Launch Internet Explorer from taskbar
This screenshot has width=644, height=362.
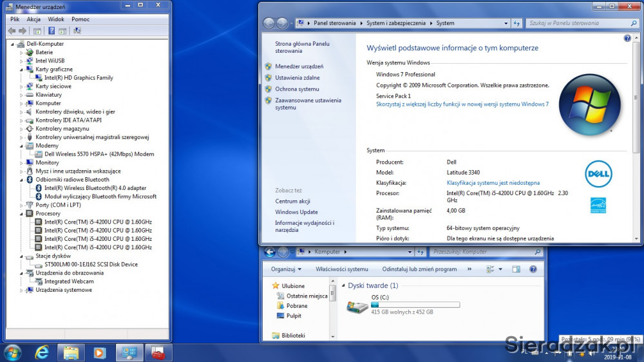(x=42, y=352)
